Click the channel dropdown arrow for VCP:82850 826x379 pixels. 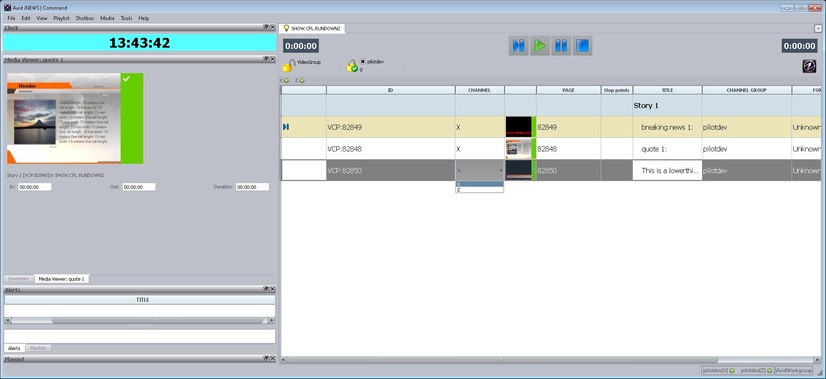tap(500, 171)
